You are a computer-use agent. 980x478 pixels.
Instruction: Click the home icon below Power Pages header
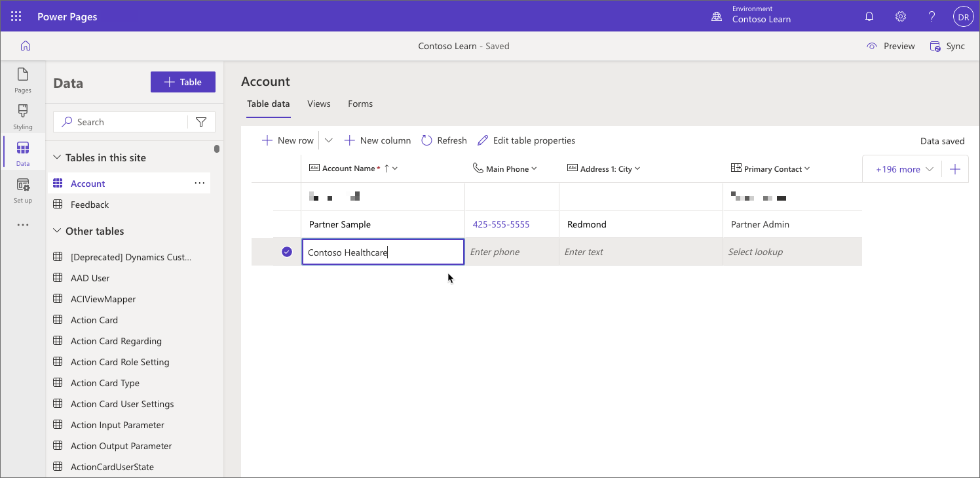[25, 45]
